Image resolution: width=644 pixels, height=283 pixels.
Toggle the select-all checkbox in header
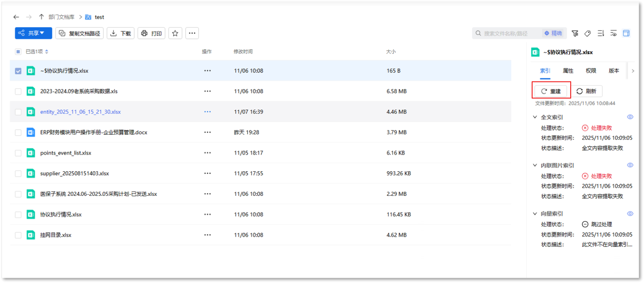(x=18, y=51)
